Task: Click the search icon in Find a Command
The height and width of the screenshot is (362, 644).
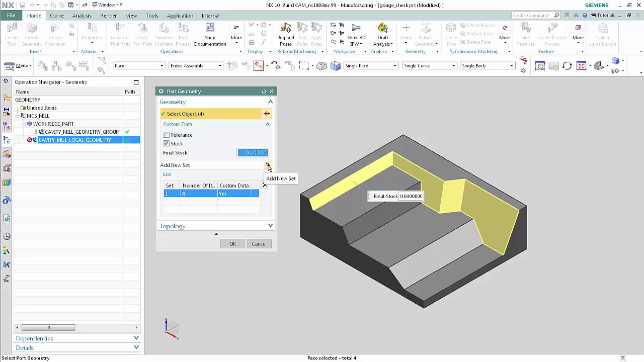Action: coord(556,15)
